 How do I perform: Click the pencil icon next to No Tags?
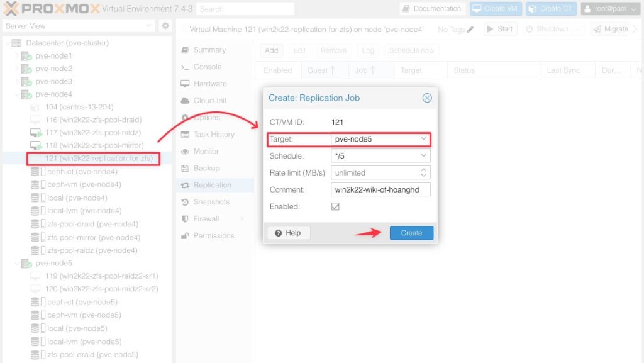[x=470, y=29]
